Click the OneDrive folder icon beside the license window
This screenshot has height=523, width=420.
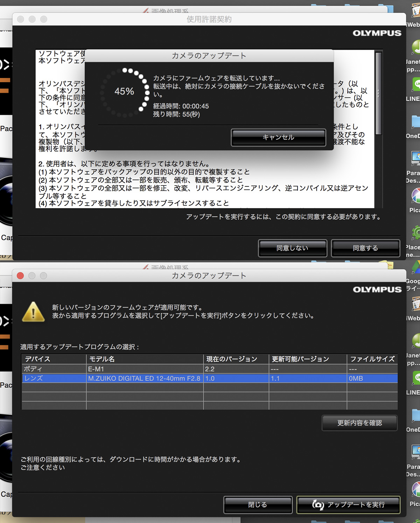415,122
